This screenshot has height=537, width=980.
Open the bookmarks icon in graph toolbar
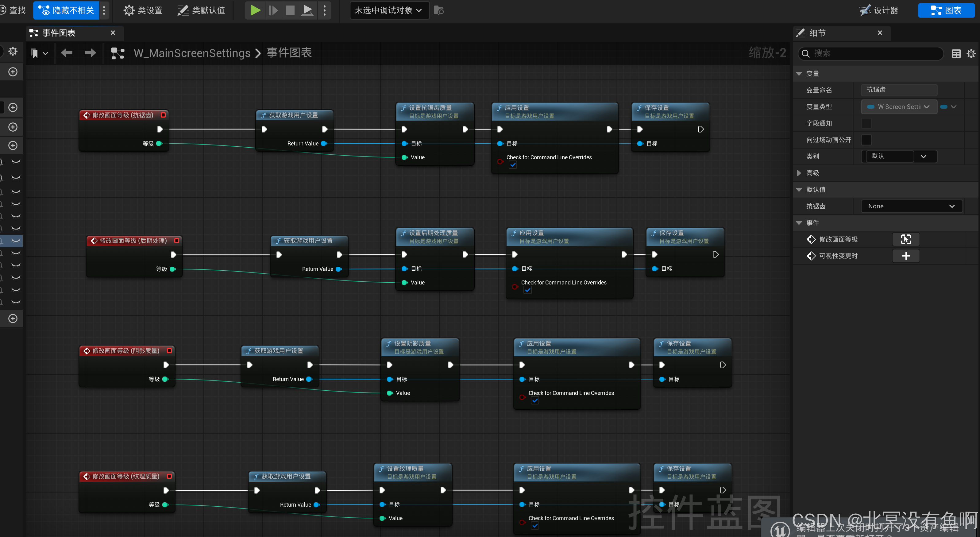pos(35,53)
